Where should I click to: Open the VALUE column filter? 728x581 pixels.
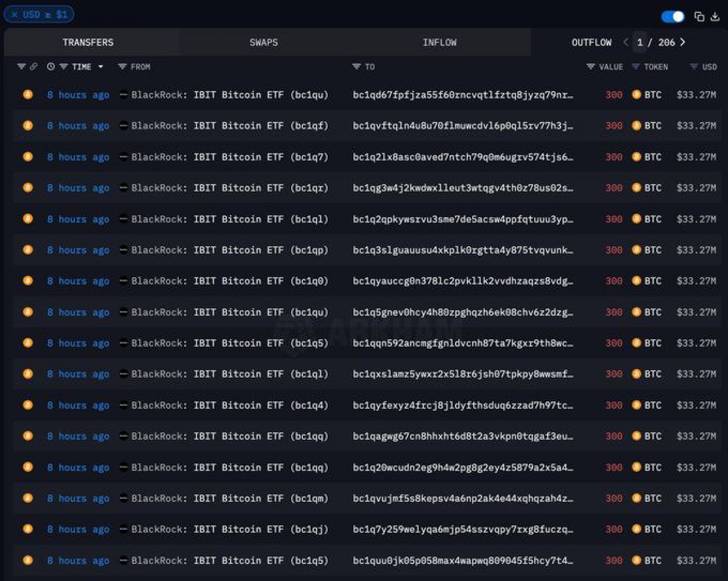[590, 67]
